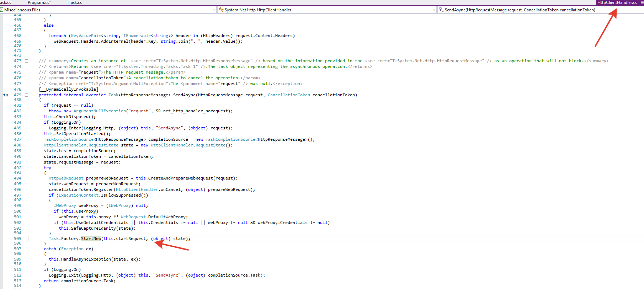The width and height of the screenshot is (644, 289).
Task: Click line number 468 in the gutter
Action: pos(18,36)
